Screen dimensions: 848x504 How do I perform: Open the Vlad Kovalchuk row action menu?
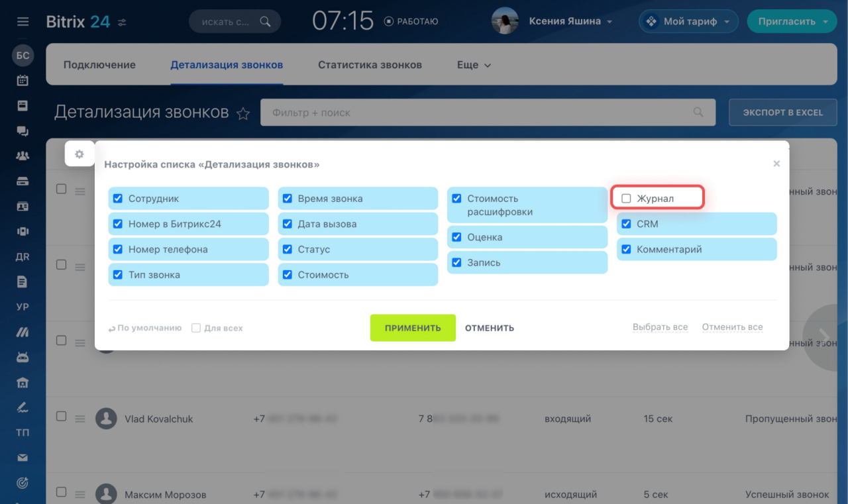80,419
